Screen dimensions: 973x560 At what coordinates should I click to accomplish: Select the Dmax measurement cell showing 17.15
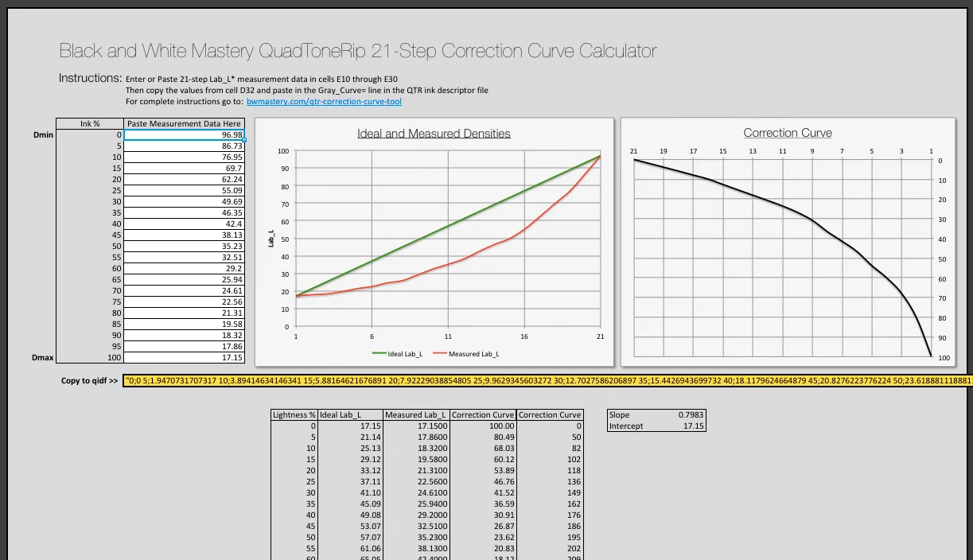click(185, 358)
